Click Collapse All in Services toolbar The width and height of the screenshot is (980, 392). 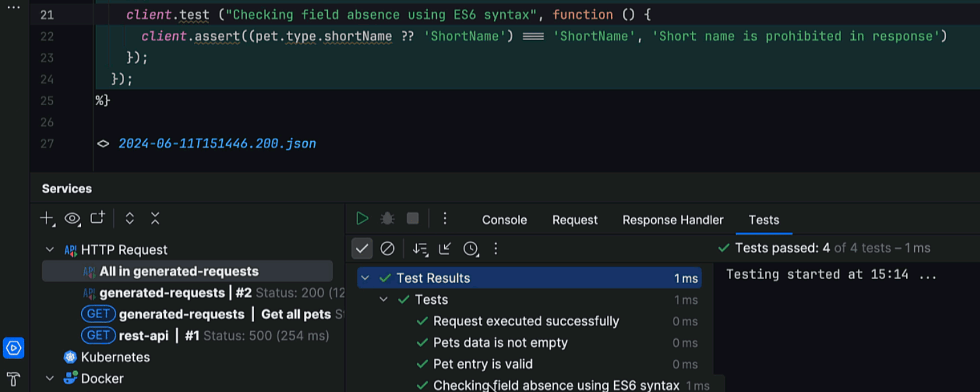point(155,219)
